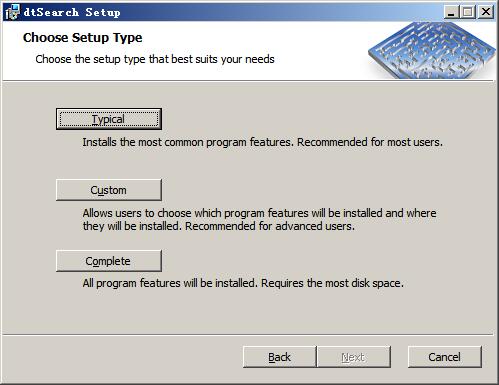
Task: Click the "dtSearch Setup" title bar text
Action: coord(72,12)
